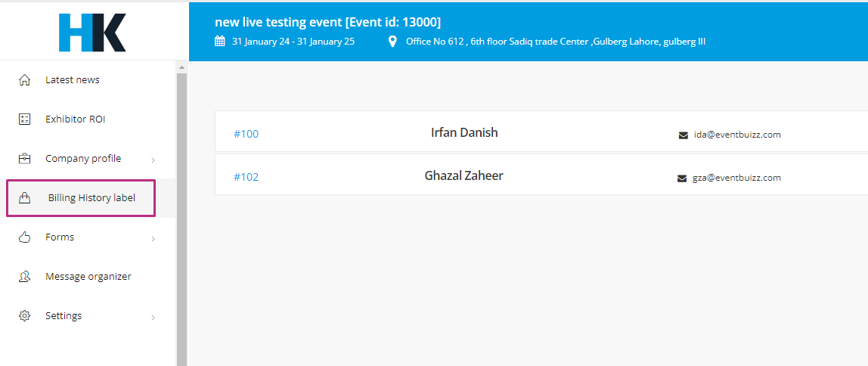Expand the Settings submenu chevron
The image size is (868, 366).
click(x=153, y=318)
